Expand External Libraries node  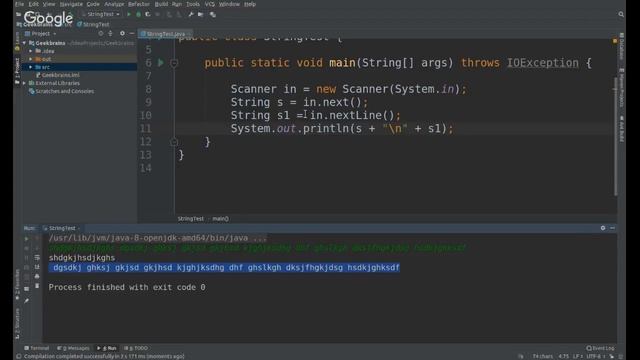coord(24,83)
